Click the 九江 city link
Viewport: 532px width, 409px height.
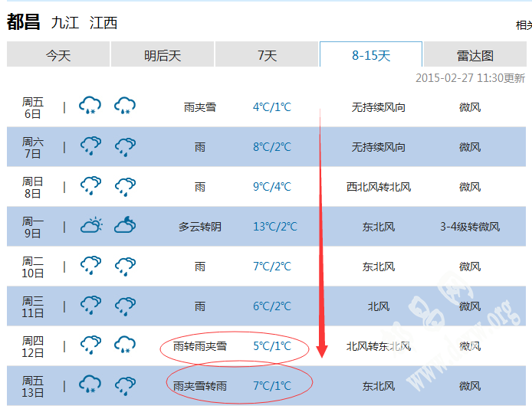(65, 23)
